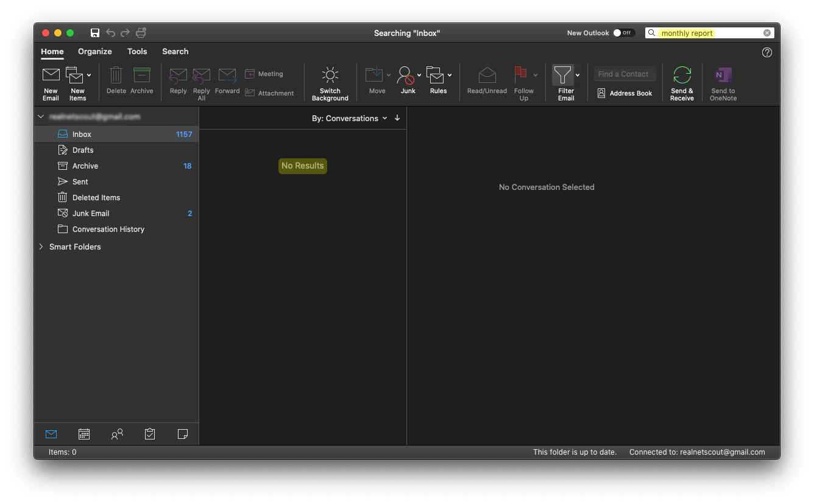814x504 pixels.
Task: Open the Move dropdown arrow
Action: pyautogui.click(x=389, y=75)
